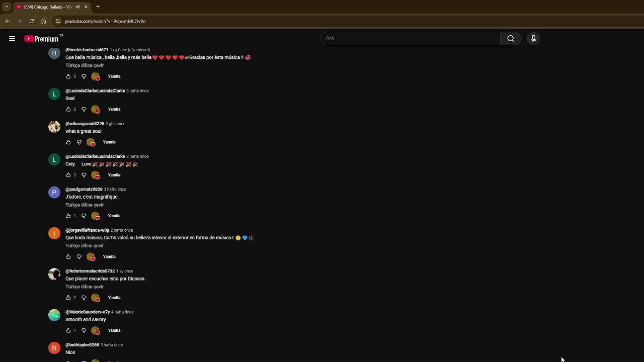The height and width of the screenshot is (362, 644).
Task: Focus the YouTube 'Ara' search field
Action: (410, 39)
